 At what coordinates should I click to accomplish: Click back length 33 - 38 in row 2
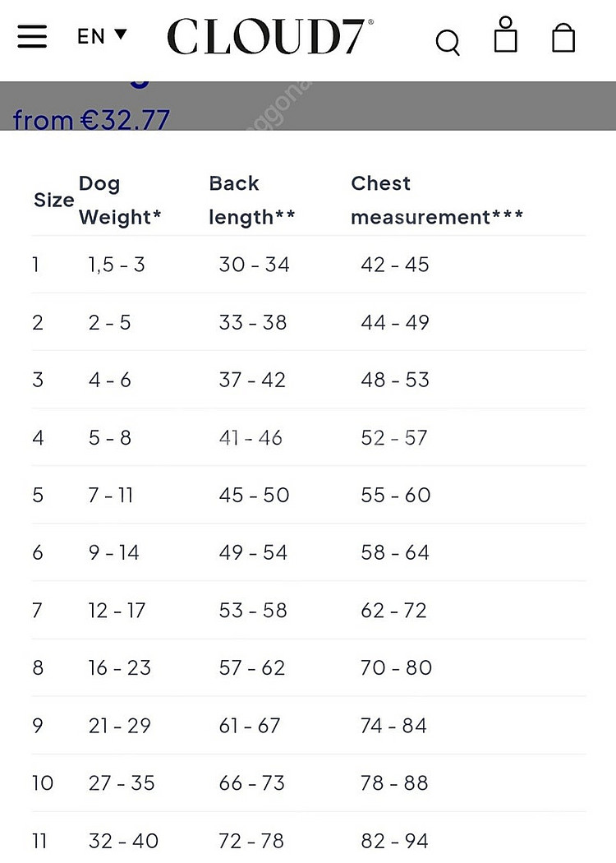point(252,322)
